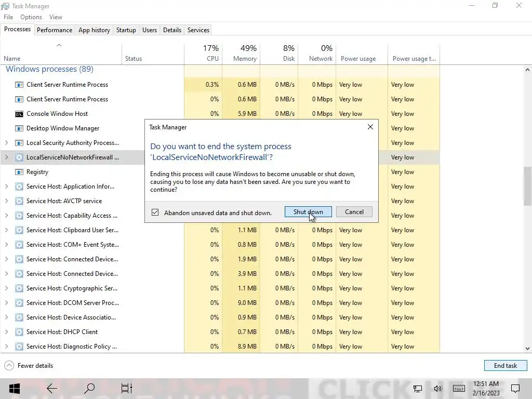
Task: Expand Service Host: AVCTP service row
Action: (x=6, y=201)
